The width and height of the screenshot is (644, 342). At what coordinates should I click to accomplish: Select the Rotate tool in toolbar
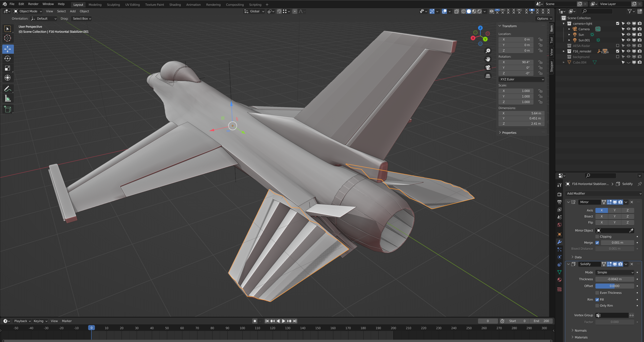[x=8, y=59]
